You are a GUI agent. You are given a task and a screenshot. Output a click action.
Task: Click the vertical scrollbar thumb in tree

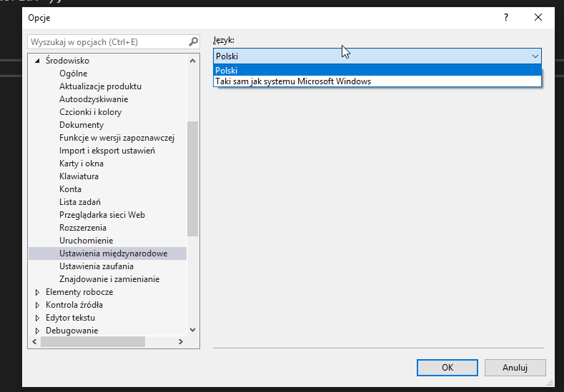(193, 179)
